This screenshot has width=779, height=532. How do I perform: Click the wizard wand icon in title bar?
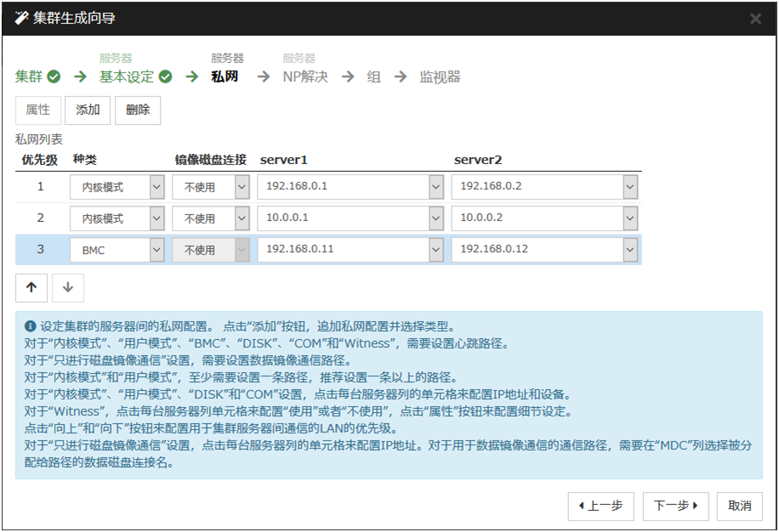point(22,18)
